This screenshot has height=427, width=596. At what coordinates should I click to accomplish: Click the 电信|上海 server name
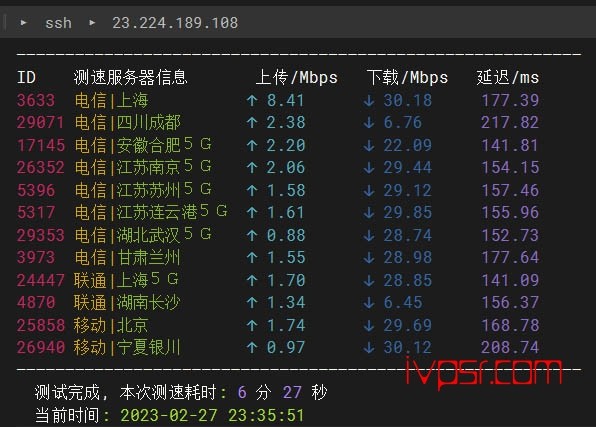pos(111,100)
